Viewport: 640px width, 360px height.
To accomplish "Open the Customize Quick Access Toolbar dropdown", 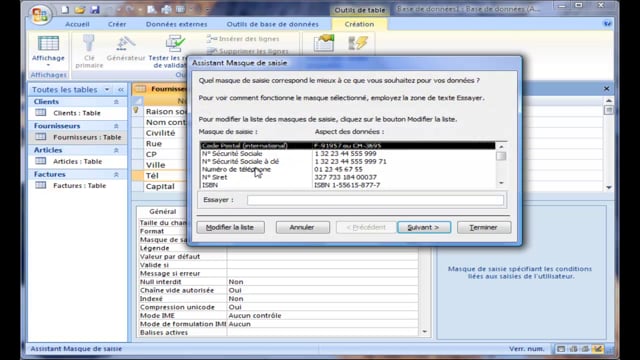I will pos(207,9).
